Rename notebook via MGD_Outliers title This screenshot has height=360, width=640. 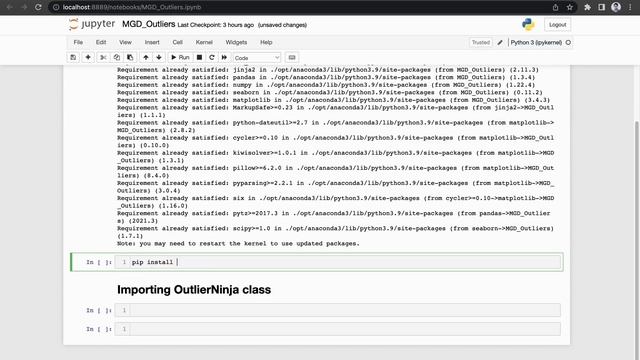[x=149, y=24]
